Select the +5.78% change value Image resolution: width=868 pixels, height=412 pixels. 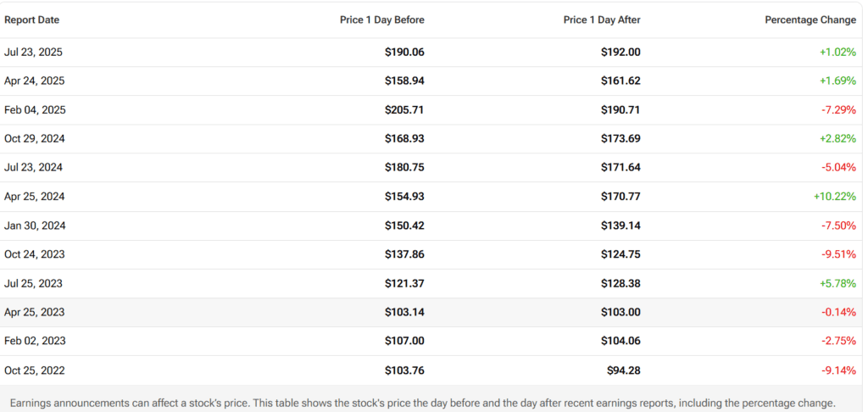coord(837,283)
